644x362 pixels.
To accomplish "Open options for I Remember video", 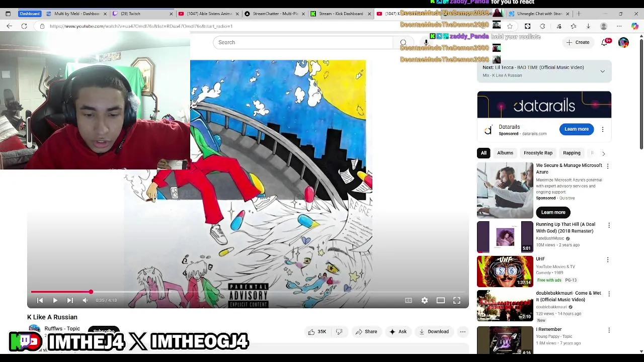I will point(609,330).
